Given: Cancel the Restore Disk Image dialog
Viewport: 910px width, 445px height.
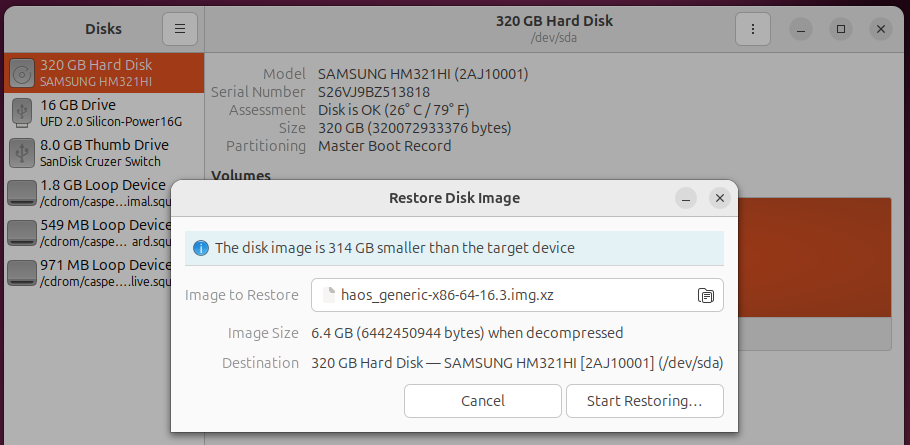Looking at the screenshot, I should pyautogui.click(x=483, y=401).
